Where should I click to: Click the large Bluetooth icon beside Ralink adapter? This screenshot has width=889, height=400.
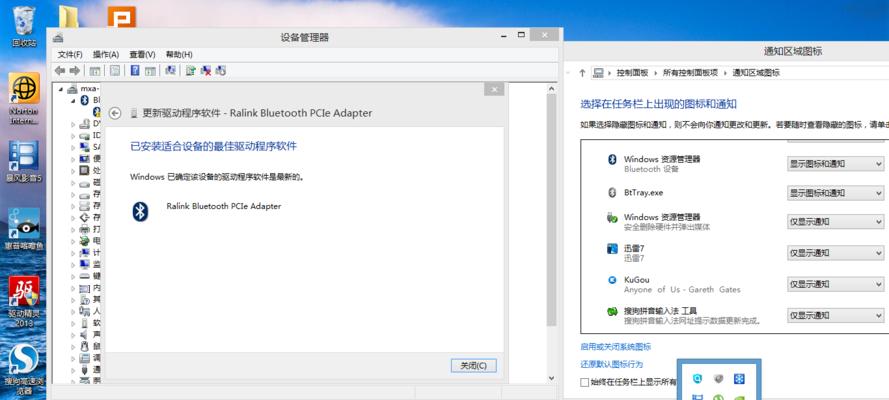[x=140, y=211]
